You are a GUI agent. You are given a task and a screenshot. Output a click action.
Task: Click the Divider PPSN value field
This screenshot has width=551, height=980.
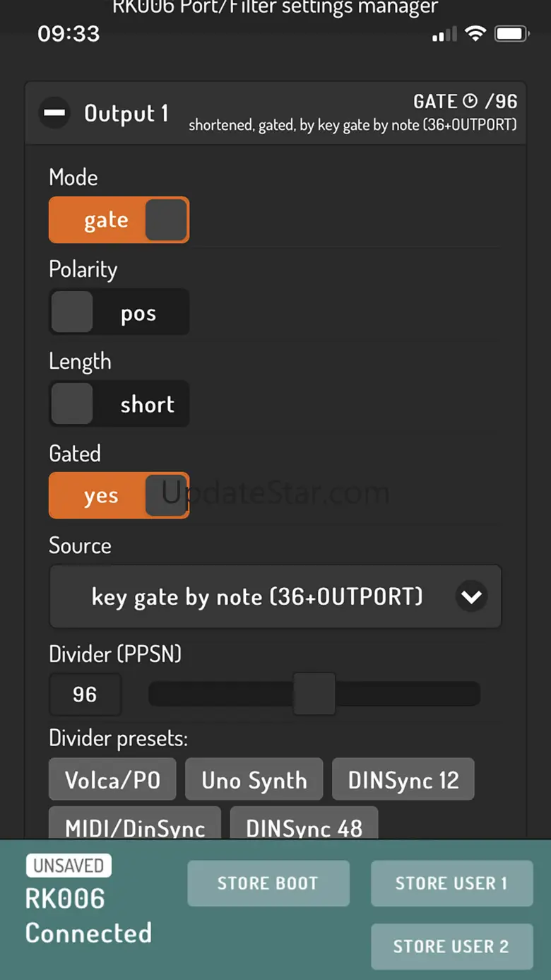85,694
